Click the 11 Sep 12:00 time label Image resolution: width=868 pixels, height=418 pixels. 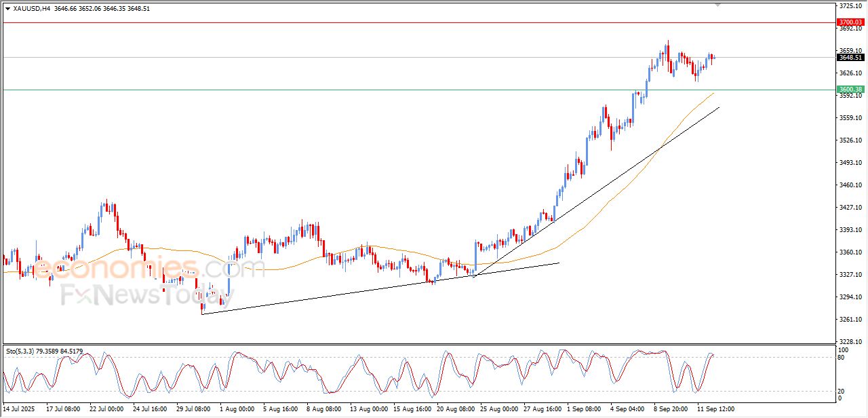(714, 409)
